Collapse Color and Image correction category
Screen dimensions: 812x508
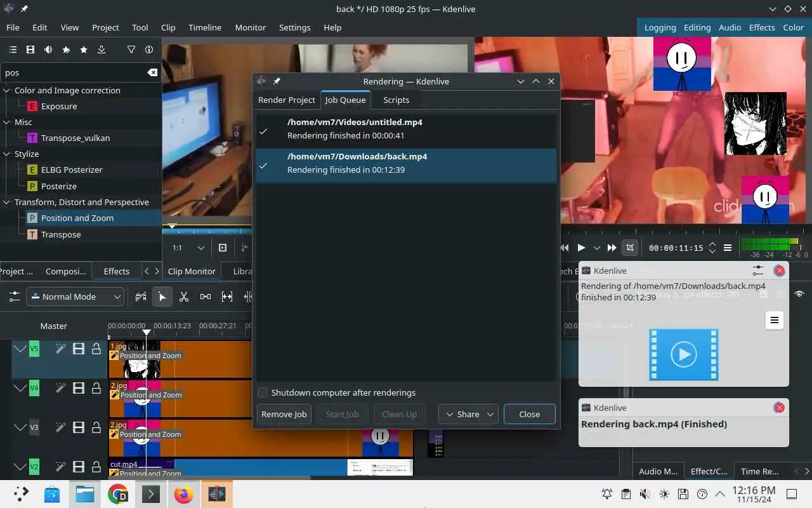(7, 90)
